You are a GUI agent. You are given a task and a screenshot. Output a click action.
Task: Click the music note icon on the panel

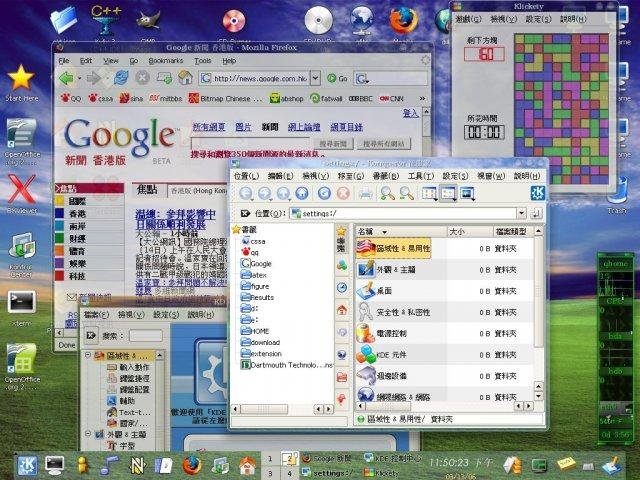109,465
